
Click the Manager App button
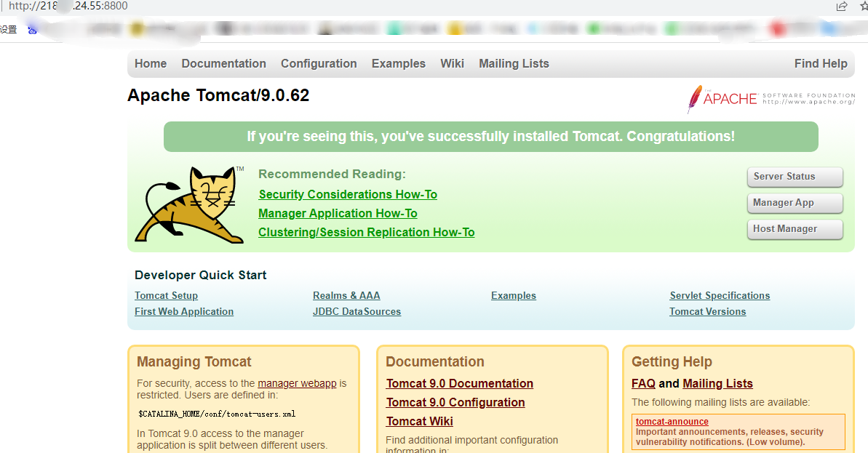pos(795,202)
